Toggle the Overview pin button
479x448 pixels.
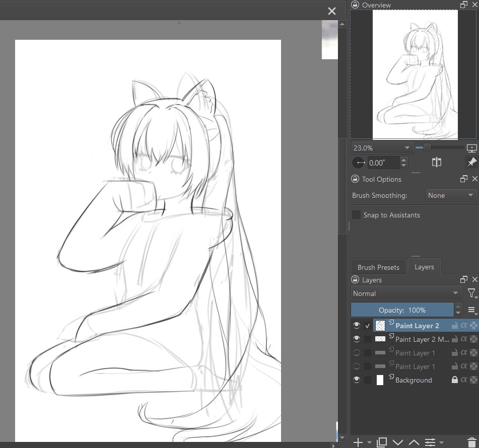coord(471,162)
